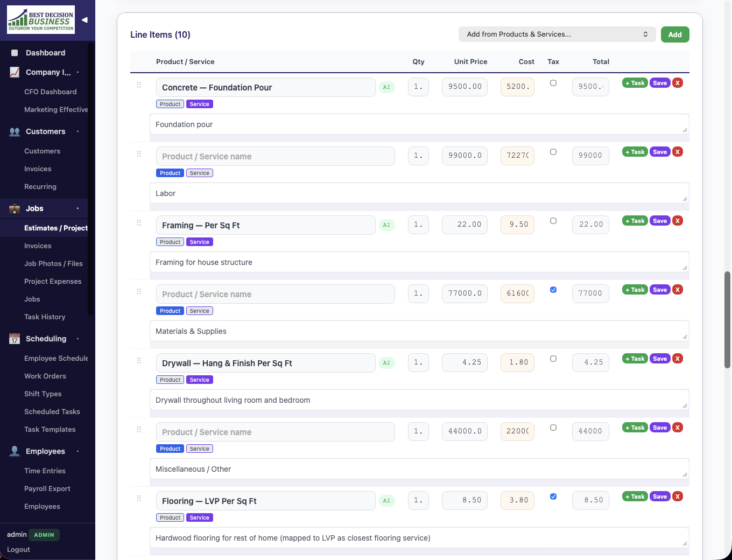
Task: Click the Qty field on the Framing row
Action: click(418, 225)
